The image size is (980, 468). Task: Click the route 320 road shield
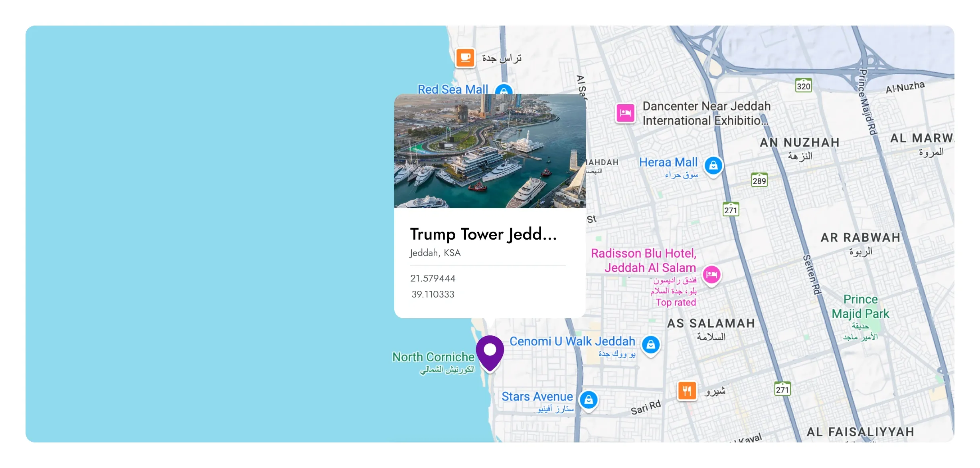tap(803, 85)
